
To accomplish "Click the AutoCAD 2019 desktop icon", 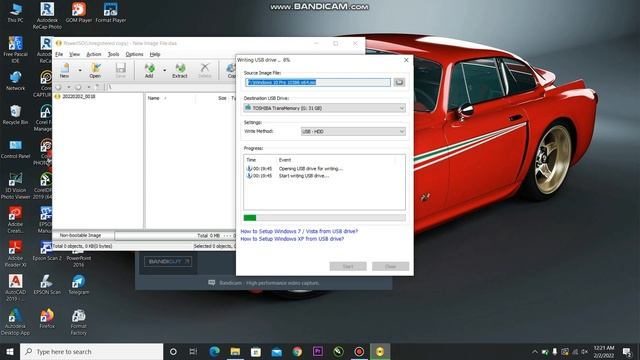I will 15,288.
